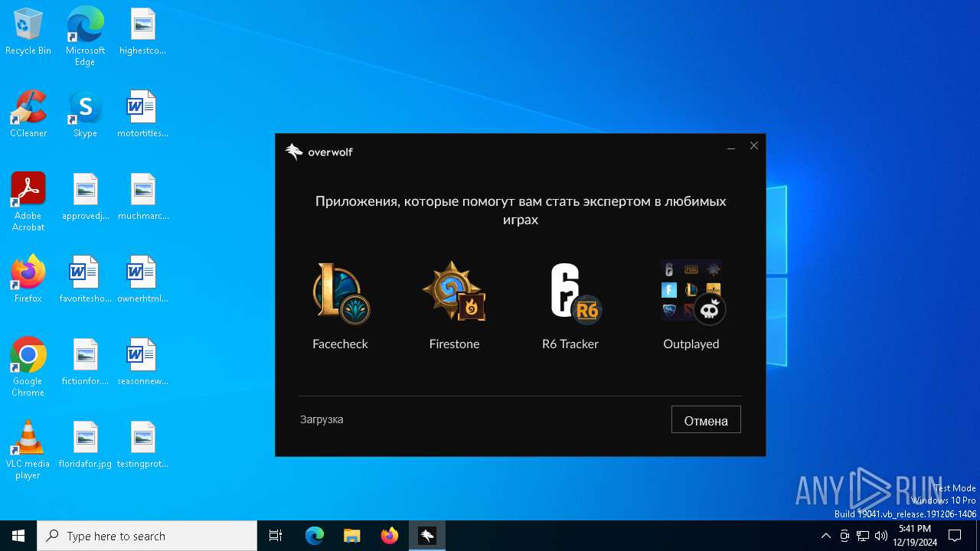The width and height of the screenshot is (980, 551).
Task: Show hidden system tray icons
Action: (825, 536)
